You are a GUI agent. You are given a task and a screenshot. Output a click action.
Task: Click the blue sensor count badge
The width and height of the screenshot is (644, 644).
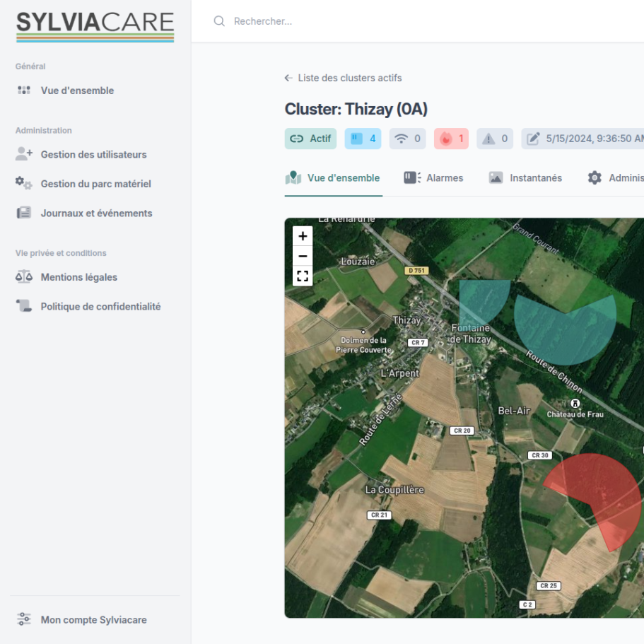pos(363,139)
